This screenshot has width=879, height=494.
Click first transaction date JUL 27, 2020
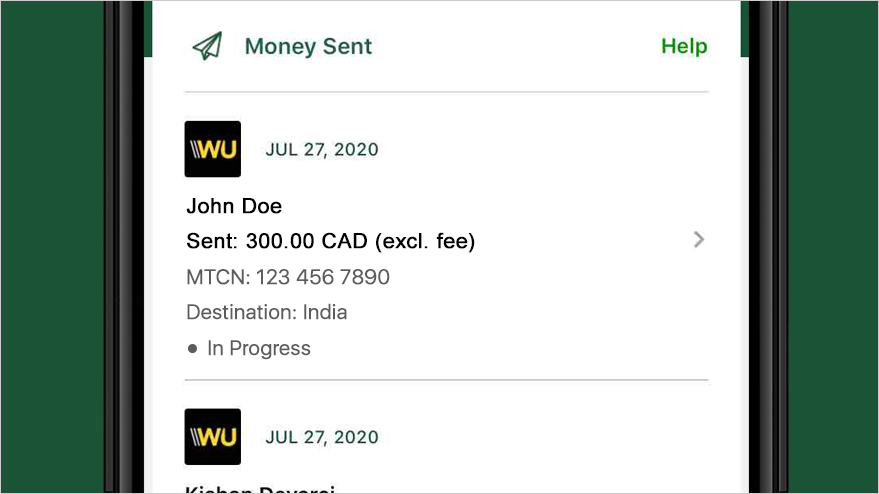coord(322,150)
